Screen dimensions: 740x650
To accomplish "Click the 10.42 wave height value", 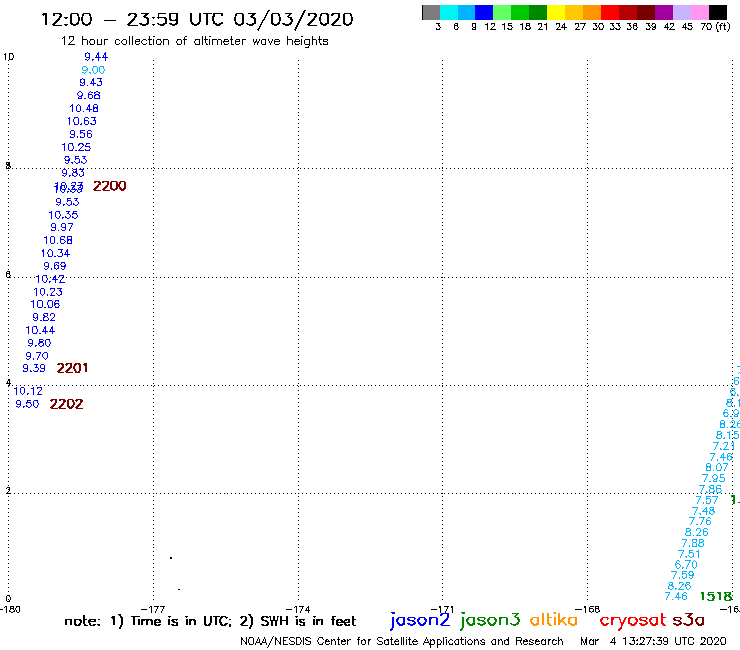I will (x=50, y=279).
